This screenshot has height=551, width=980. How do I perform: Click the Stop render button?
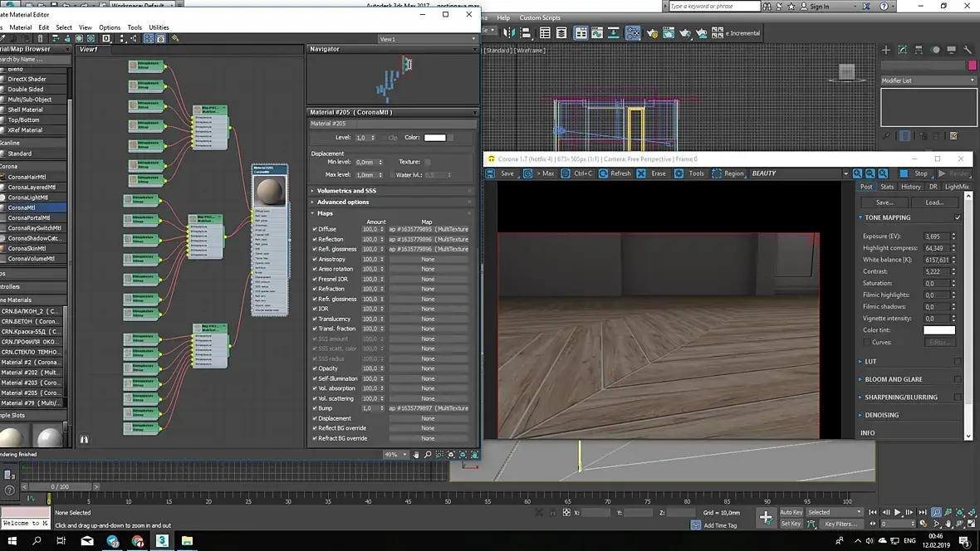click(x=915, y=173)
